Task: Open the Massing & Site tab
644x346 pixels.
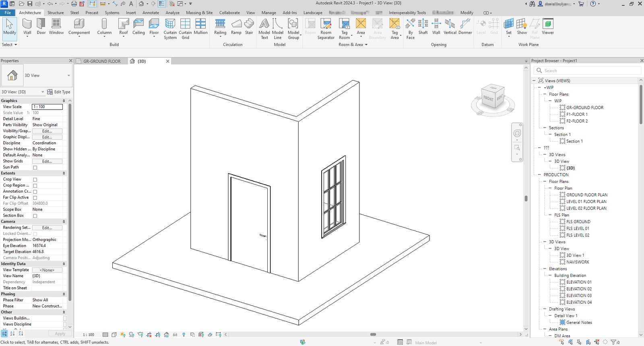Action: click(199, 12)
